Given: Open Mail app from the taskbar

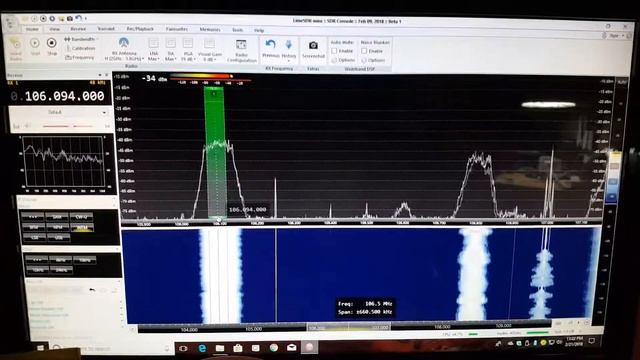Looking at the screenshot, I should coord(291,348).
